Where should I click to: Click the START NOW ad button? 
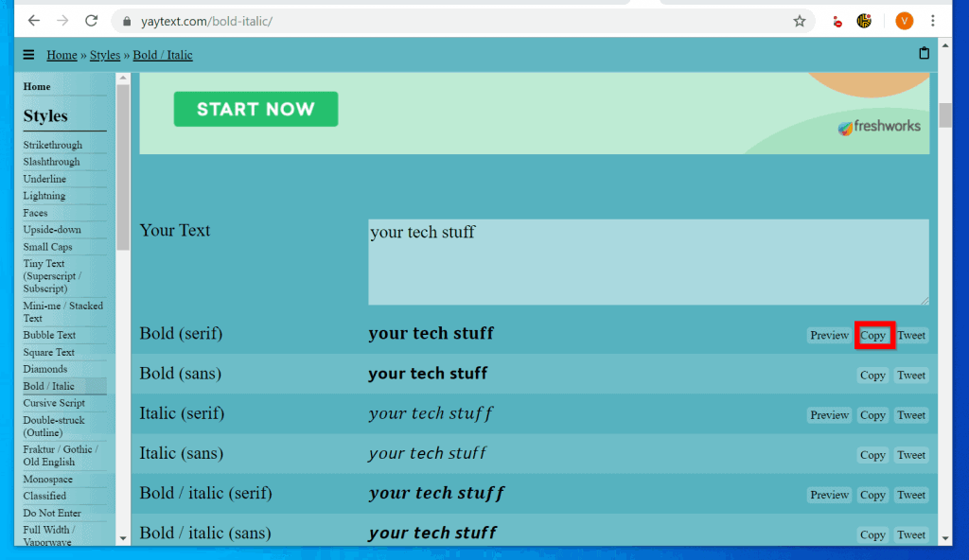pos(255,110)
